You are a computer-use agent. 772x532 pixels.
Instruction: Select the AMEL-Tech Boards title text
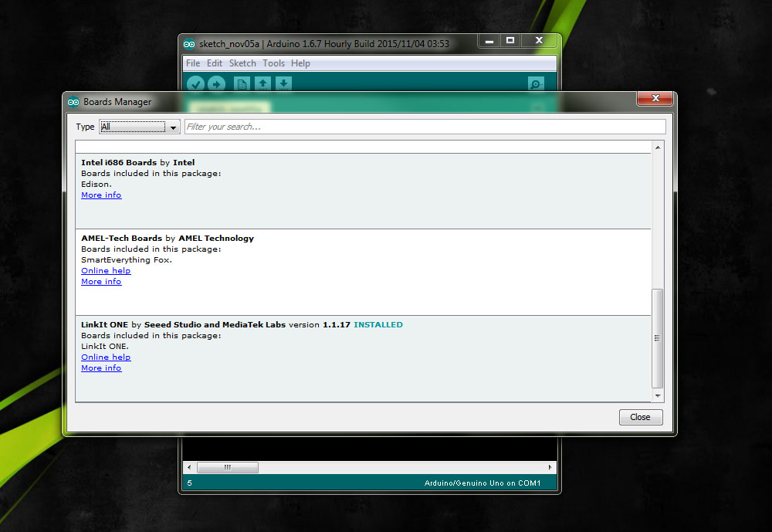pyautogui.click(x=122, y=238)
